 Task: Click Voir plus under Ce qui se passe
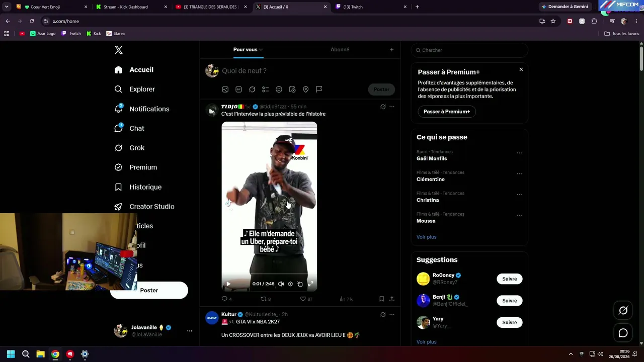pyautogui.click(x=427, y=237)
